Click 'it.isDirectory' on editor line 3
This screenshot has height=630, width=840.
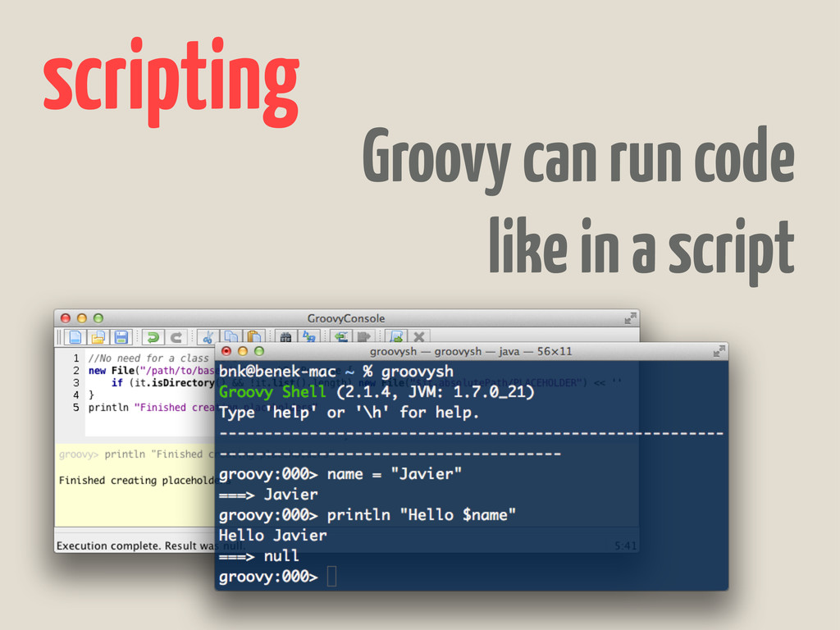tap(174, 382)
